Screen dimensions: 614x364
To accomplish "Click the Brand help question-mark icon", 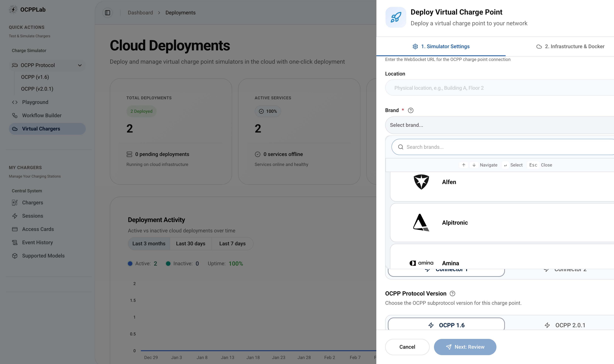I will pos(411,110).
